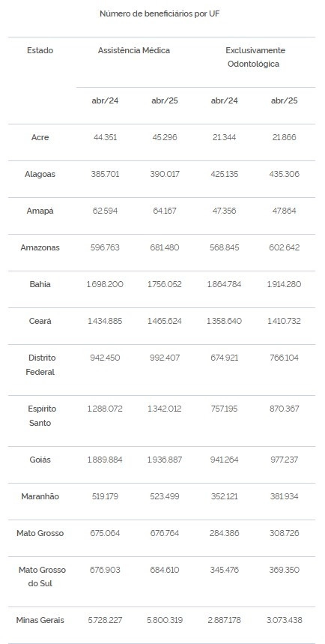This screenshot has width=325, height=644.
Task: Select the Mato Grosso do Sul cell
Action: point(40,577)
